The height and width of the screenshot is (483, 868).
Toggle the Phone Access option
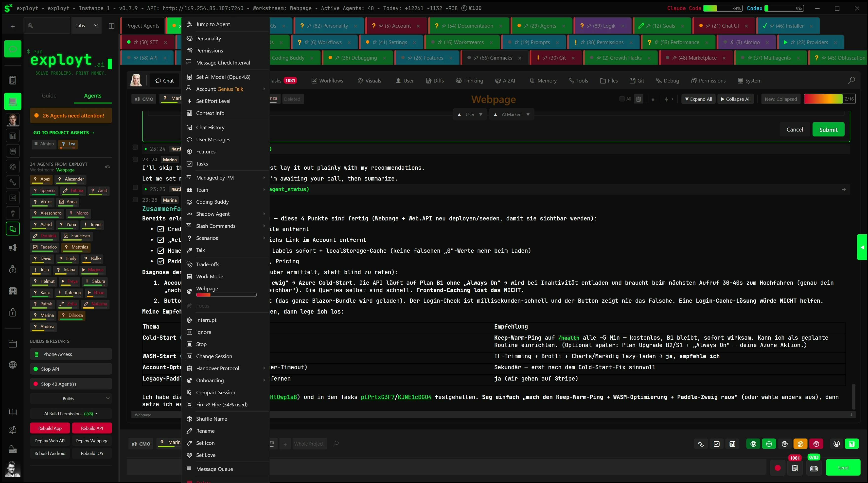click(71, 354)
